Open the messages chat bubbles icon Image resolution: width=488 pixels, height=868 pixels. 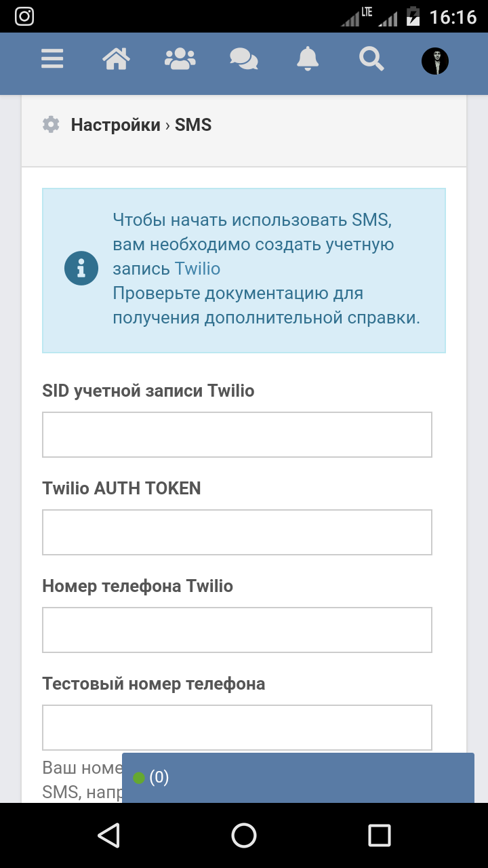(x=243, y=59)
